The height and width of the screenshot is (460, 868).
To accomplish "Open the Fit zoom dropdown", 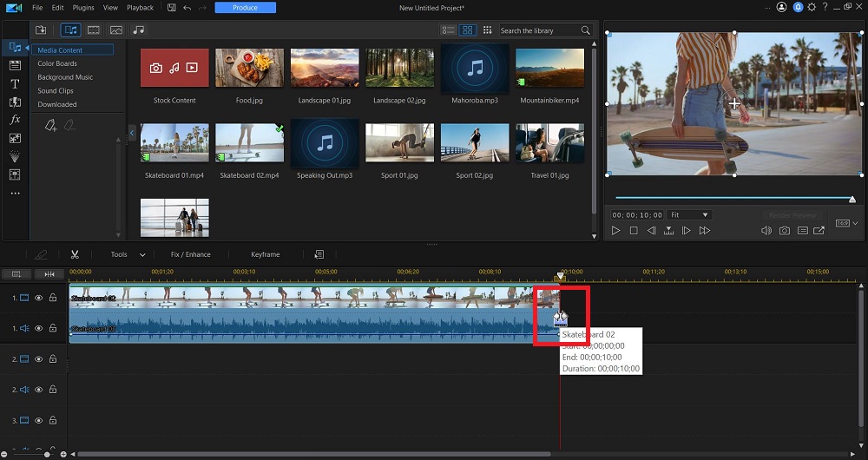I will point(692,214).
